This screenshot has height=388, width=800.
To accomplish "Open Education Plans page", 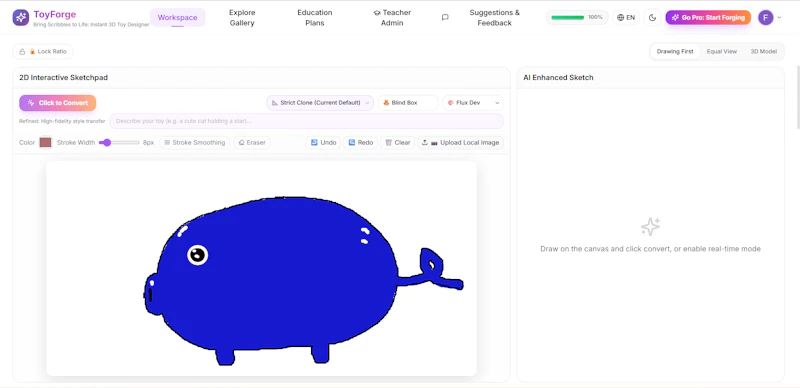I will click(x=315, y=17).
